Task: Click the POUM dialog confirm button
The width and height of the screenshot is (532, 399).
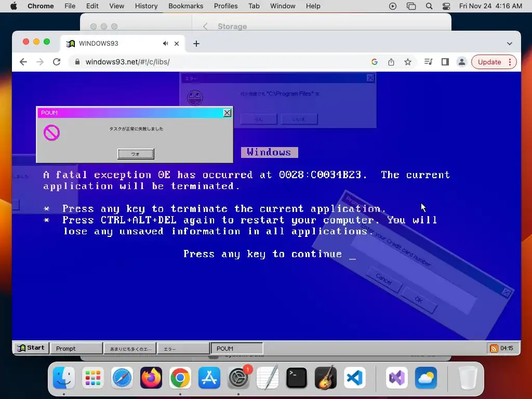Action: click(136, 154)
